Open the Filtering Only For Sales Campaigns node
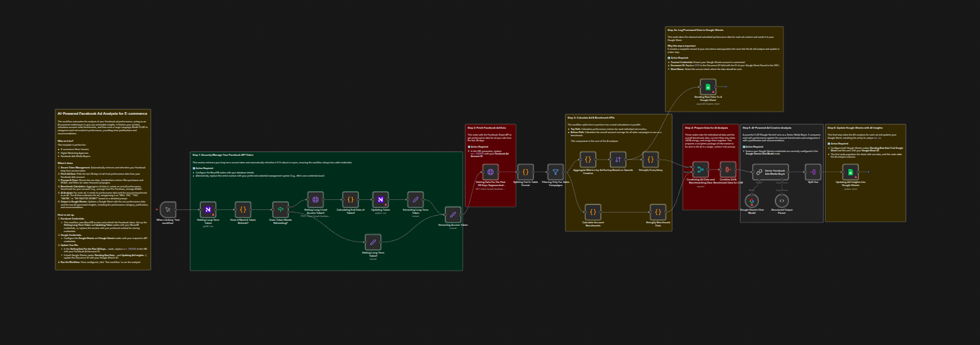Screen dimensions: 980x345 pos(555,172)
